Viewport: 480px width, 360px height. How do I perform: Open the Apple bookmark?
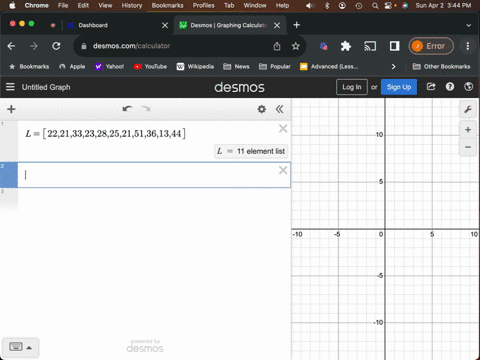pyautogui.click(x=72, y=66)
